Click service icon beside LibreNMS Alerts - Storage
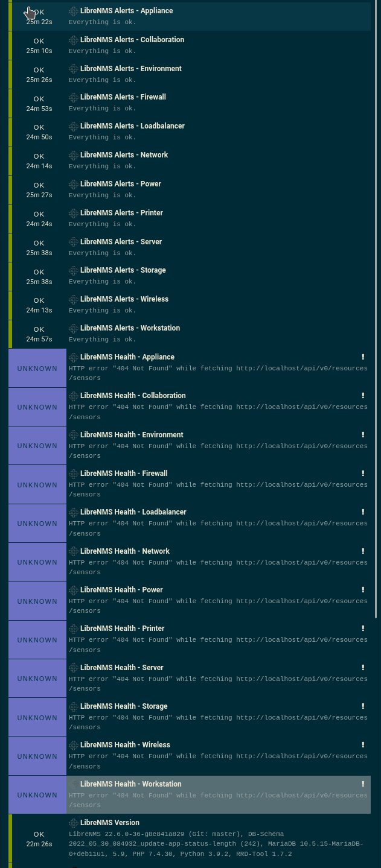 pos(73,271)
